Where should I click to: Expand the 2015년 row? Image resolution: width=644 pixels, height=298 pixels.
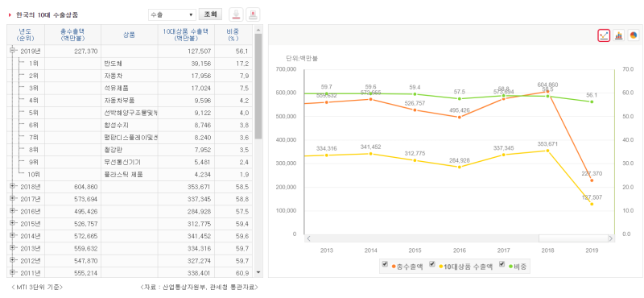pyautogui.click(x=12, y=223)
